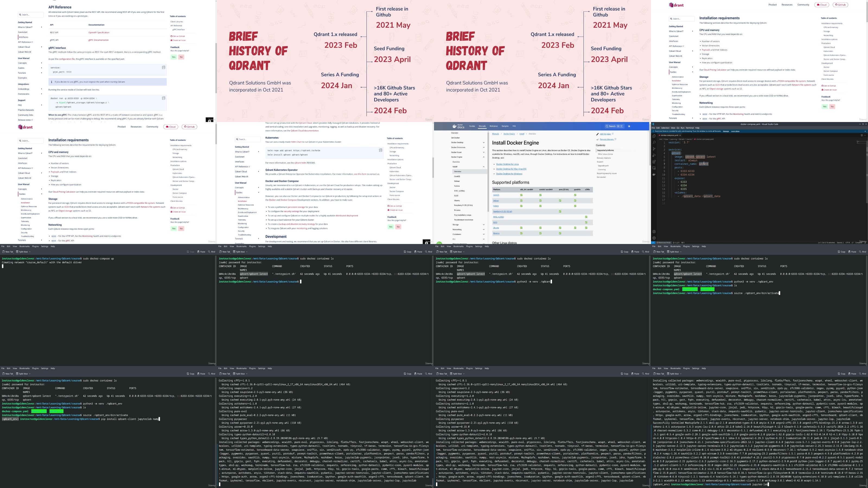
Task: Open Source Control in VS Code activity bar
Action: [654, 149]
